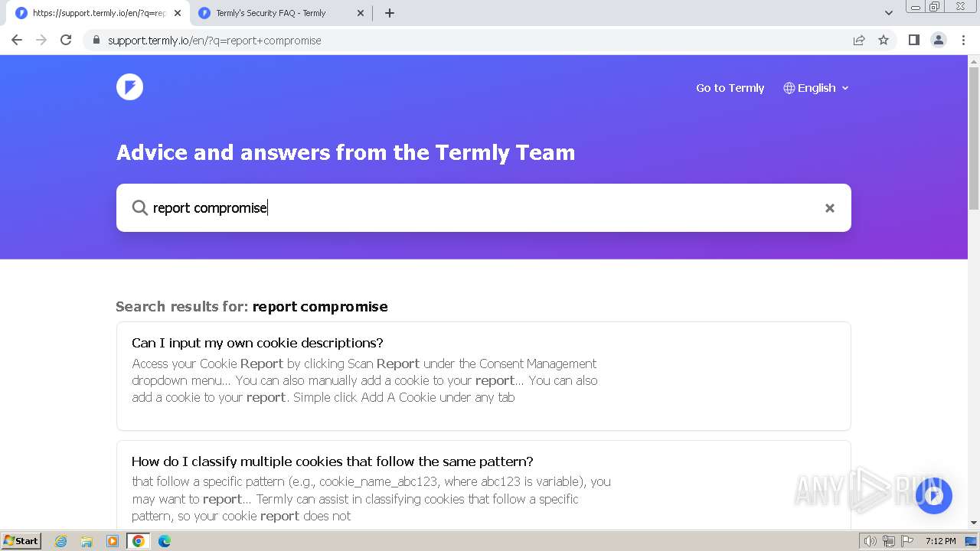Select the support.termly.io browser tab
This screenshot has height=551, width=980.
(98, 13)
